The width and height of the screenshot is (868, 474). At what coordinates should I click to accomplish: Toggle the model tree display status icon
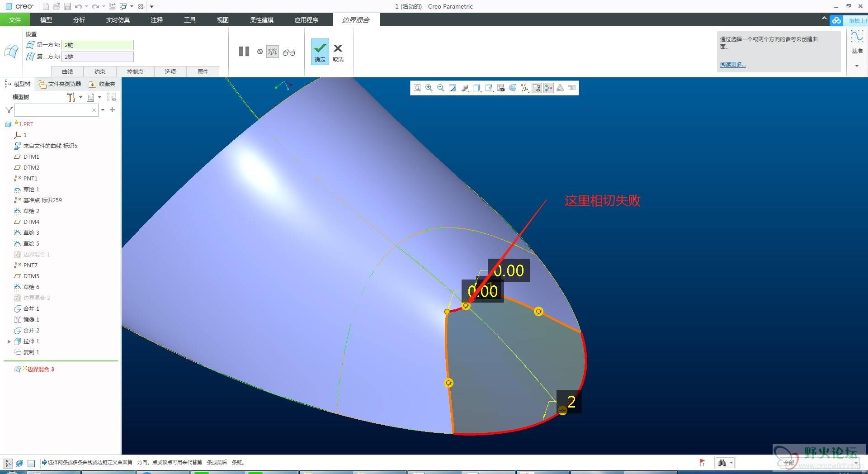(8, 463)
